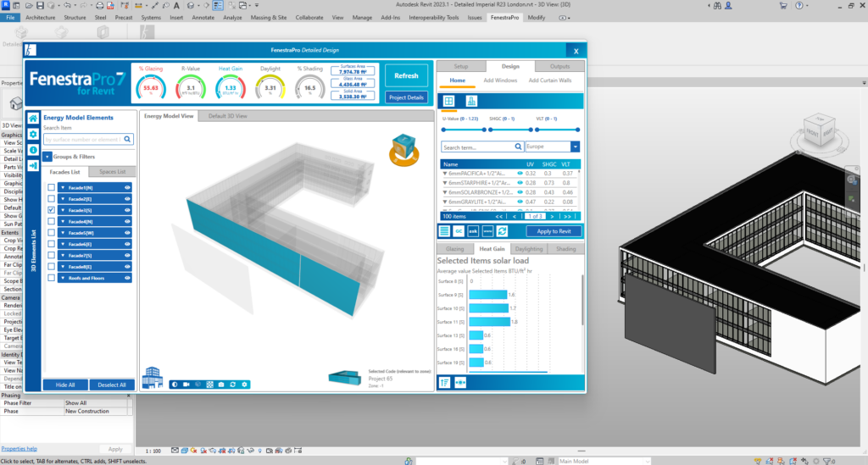This screenshot has width=868, height=465.
Task: Click the VLT slider right handle
Action: point(577,130)
